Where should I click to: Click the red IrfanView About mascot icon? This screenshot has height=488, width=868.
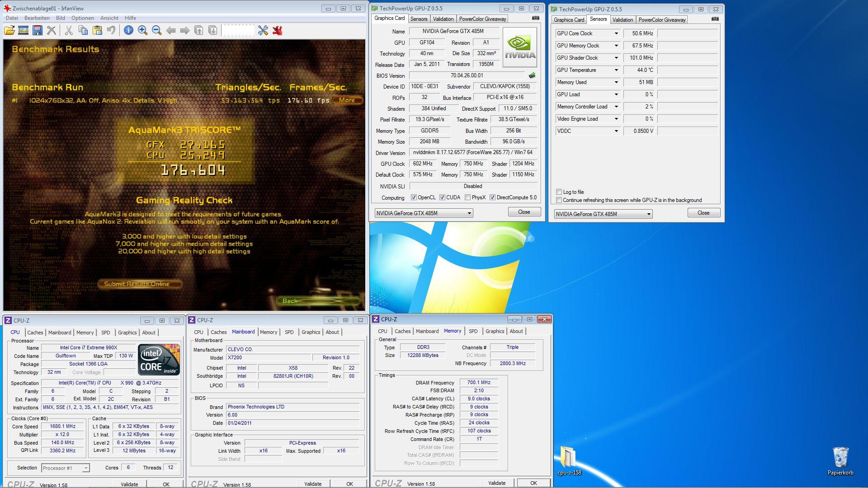pos(278,30)
